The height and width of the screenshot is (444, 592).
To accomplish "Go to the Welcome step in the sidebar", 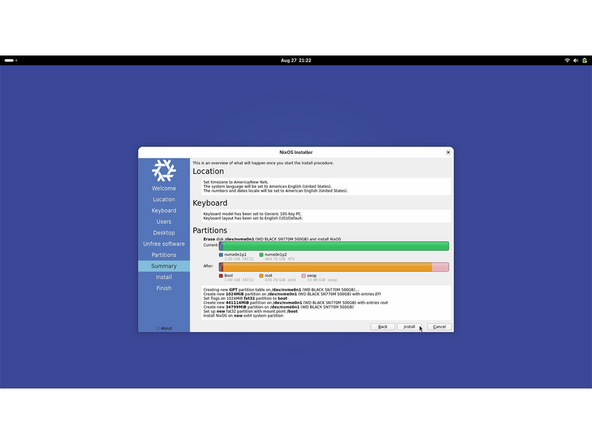I will tap(164, 188).
